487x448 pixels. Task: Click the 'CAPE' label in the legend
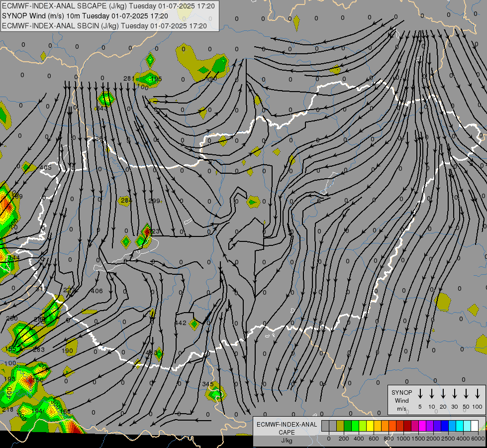click(x=287, y=433)
